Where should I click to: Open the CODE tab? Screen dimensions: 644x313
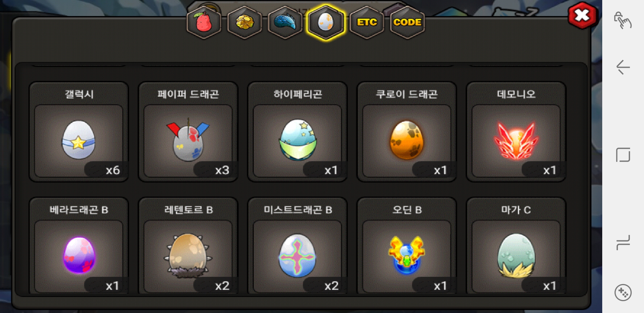tap(408, 23)
